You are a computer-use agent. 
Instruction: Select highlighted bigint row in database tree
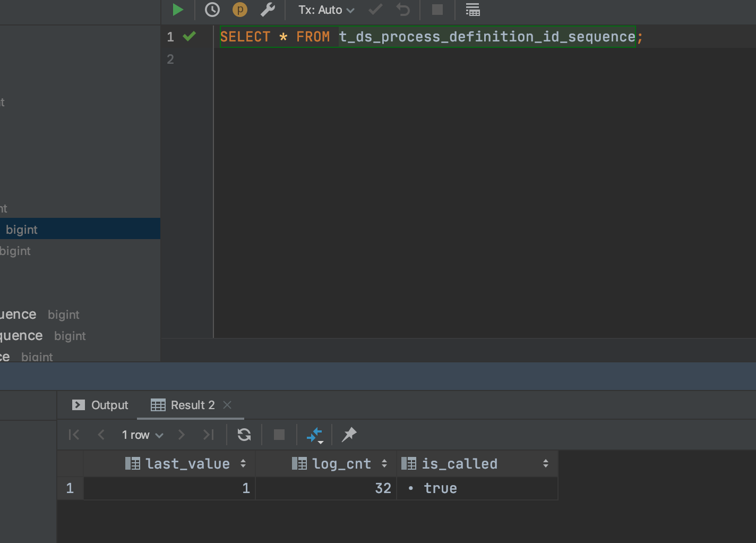click(x=80, y=229)
